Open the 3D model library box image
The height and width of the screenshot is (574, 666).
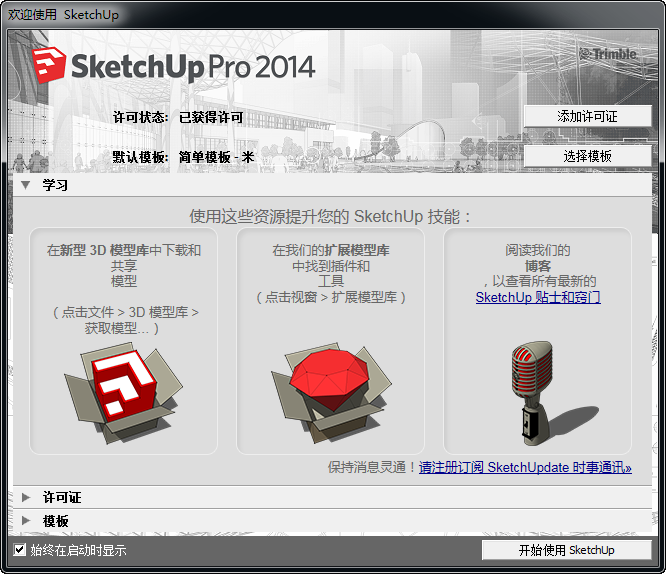pyautogui.click(x=123, y=393)
